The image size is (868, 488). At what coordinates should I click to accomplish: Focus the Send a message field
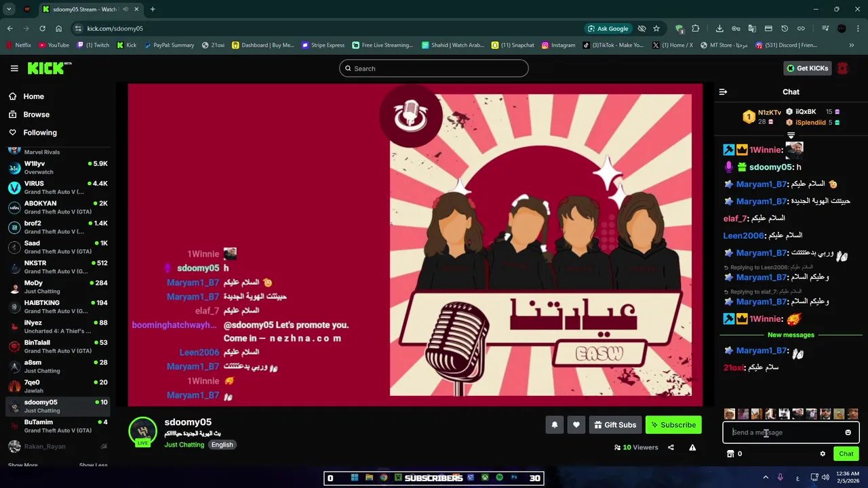tap(791, 432)
